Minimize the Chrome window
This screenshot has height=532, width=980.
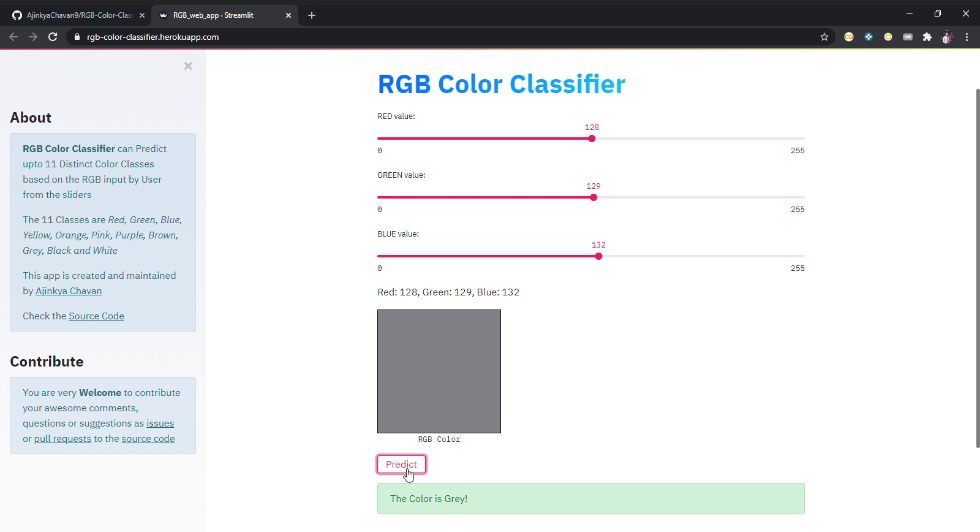pyautogui.click(x=910, y=13)
